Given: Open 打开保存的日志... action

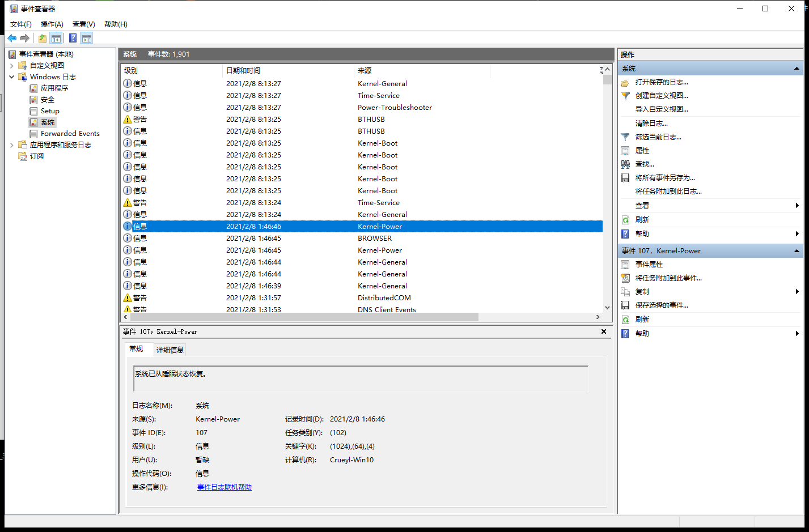Looking at the screenshot, I should tap(662, 82).
